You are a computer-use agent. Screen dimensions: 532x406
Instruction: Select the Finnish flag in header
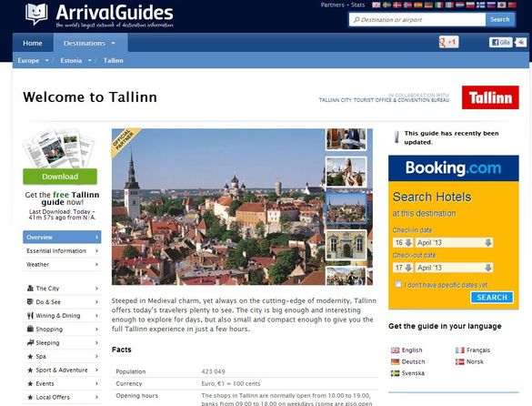(x=481, y=5)
